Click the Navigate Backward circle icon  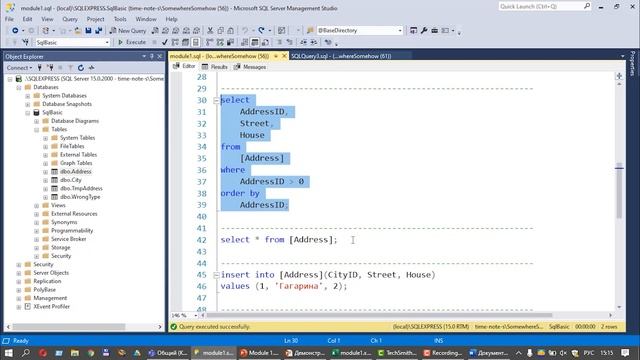coord(15,31)
